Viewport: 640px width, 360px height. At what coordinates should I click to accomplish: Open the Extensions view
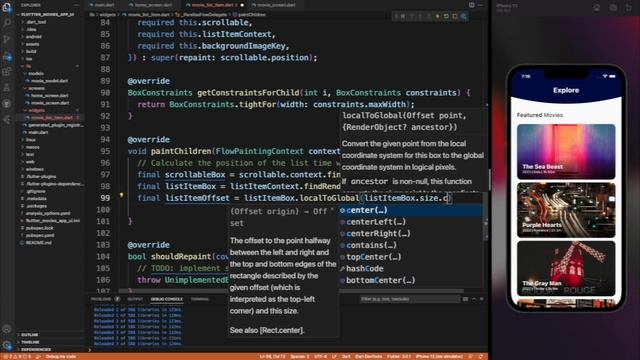coord(7,72)
